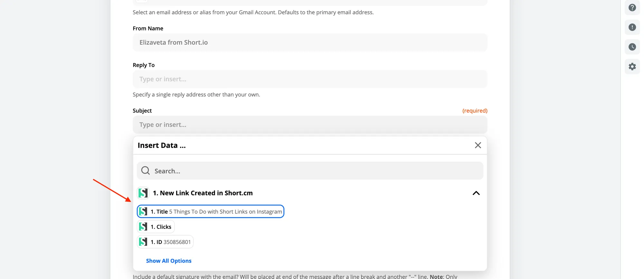Click the Short.cm icon in Title pill
This screenshot has width=644, height=279.
143,211
